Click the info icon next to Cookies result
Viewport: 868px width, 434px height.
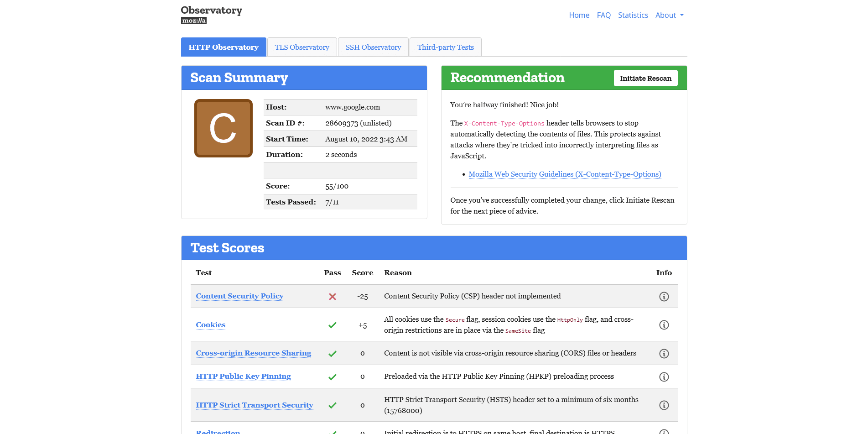coord(664,324)
